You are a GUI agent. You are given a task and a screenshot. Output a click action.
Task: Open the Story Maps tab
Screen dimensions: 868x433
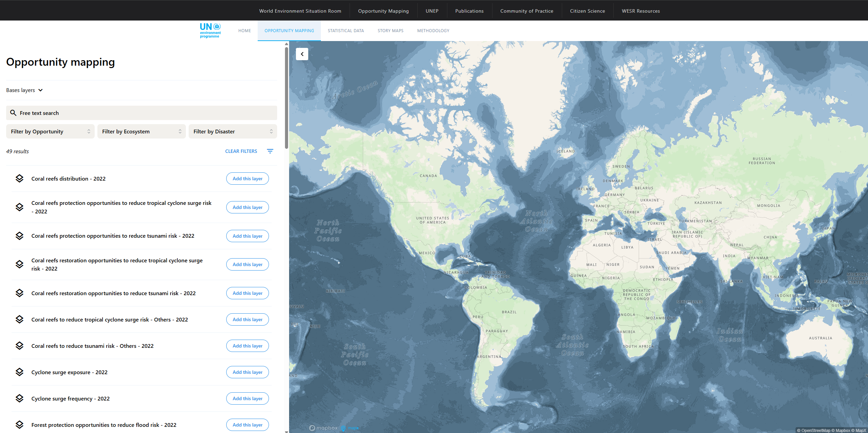click(x=390, y=31)
